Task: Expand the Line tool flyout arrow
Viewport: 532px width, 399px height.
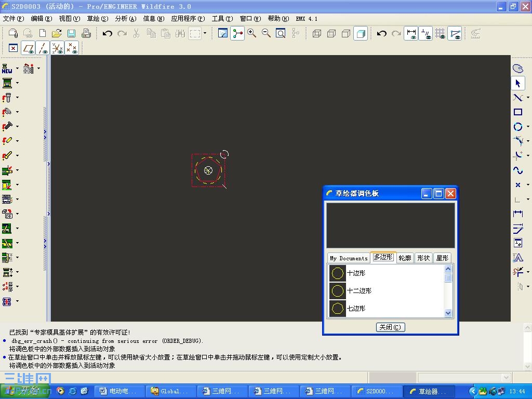Action: pos(528,98)
